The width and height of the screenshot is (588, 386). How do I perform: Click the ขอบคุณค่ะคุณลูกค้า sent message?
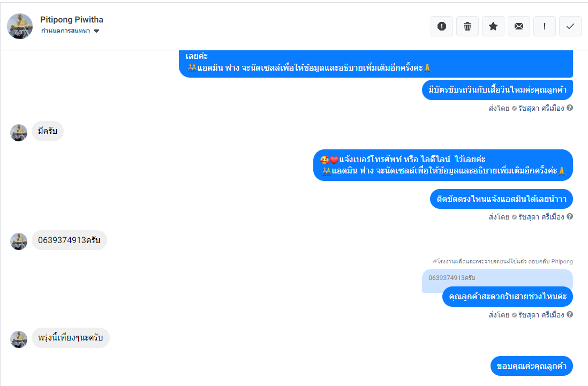click(531, 366)
